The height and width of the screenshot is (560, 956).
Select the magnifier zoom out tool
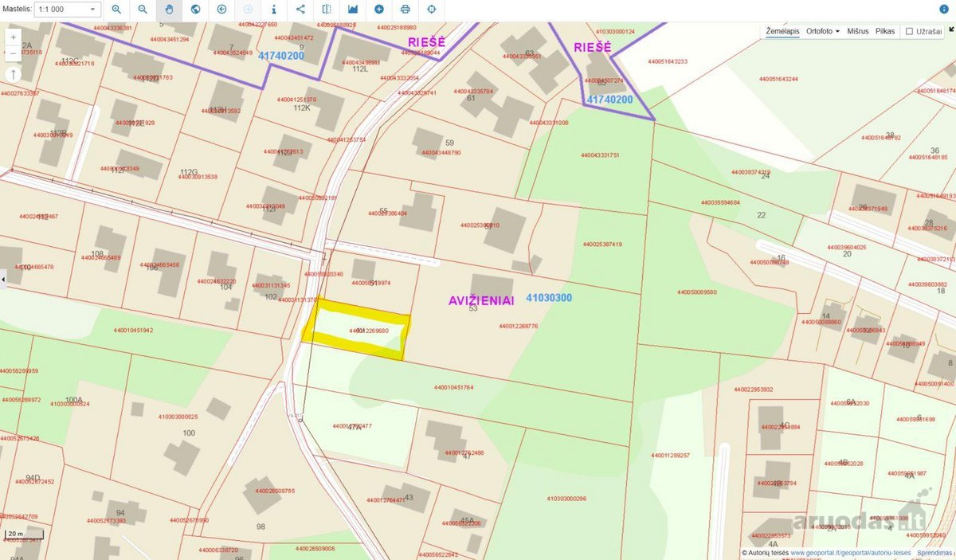pyautogui.click(x=143, y=10)
